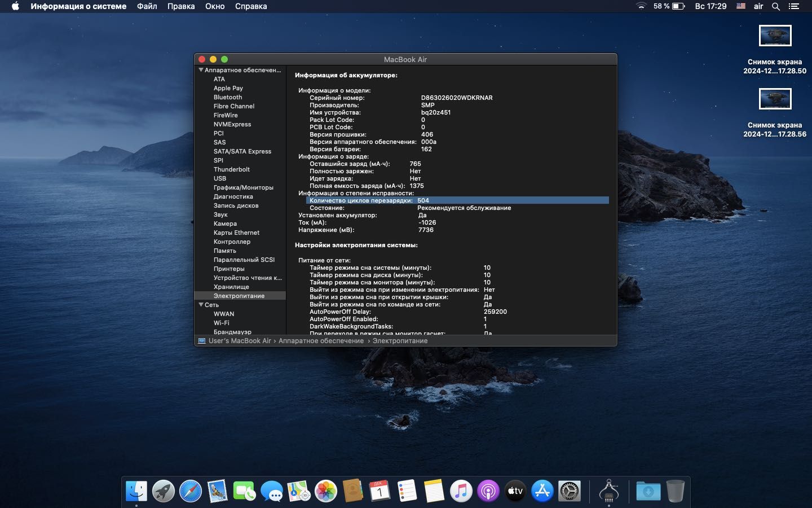The width and height of the screenshot is (812, 508).
Task: Select WWAN in the sidebar
Action: [x=224, y=314]
